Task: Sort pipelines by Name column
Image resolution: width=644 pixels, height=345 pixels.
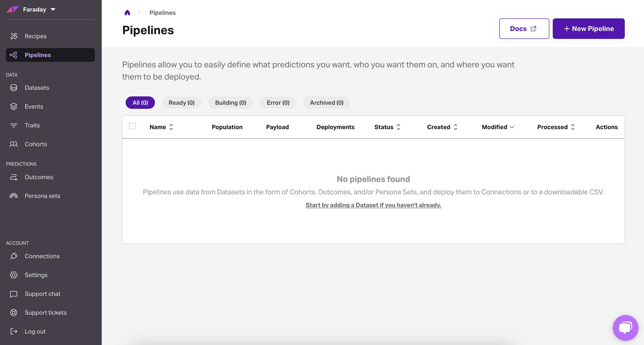Action: [171, 127]
